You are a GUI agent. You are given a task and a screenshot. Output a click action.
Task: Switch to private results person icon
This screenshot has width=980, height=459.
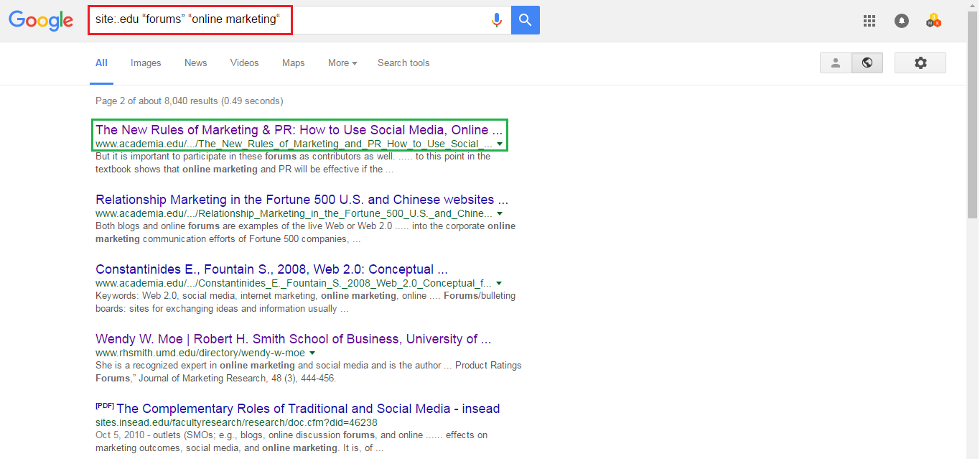pos(836,63)
